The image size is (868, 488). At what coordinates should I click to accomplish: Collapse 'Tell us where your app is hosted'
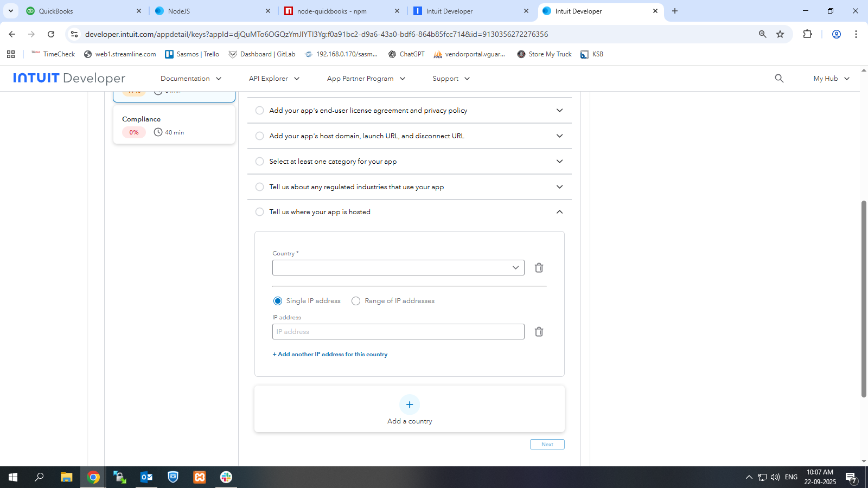559,212
